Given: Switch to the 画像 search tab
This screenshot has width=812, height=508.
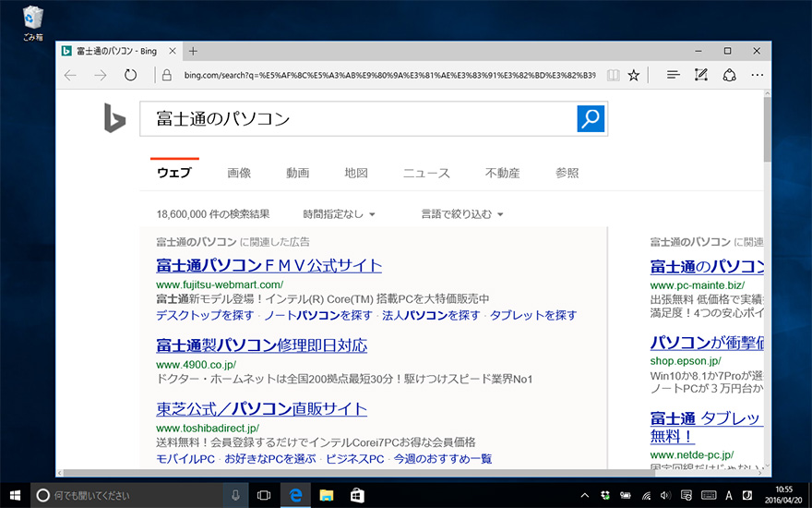Looking at the screenshot, I should coord(239,173).
